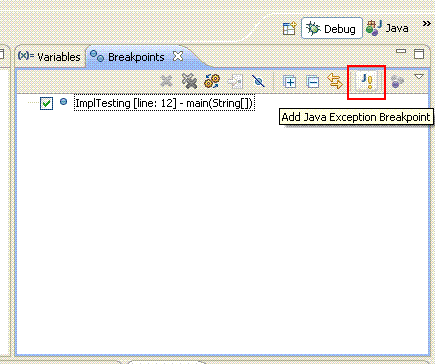This screenshot has width=435, height=364.
Task: Minimize the Breakpoints view panel
Action: (x=401, y=51)
